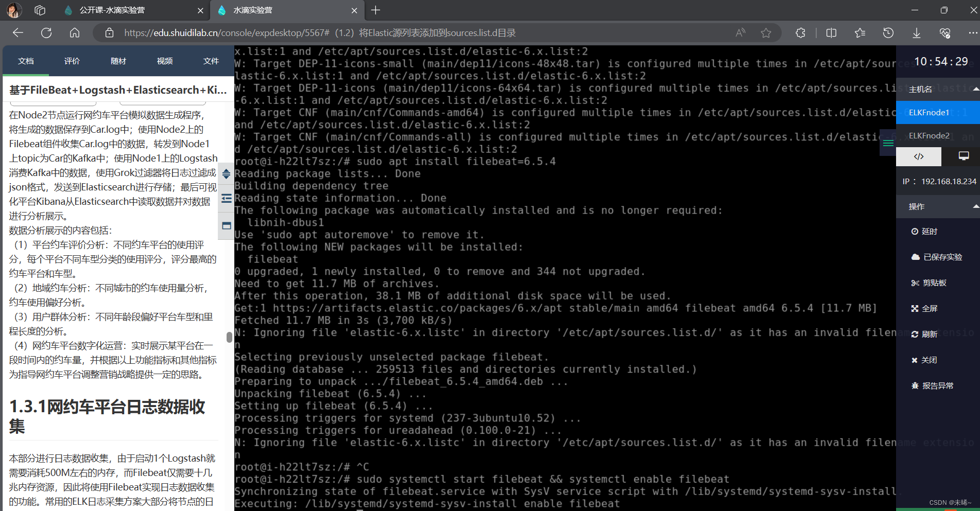Open the site info lock icon
Image resolution: width=980 pixels, height=511 pixels.
click(109, 33)
